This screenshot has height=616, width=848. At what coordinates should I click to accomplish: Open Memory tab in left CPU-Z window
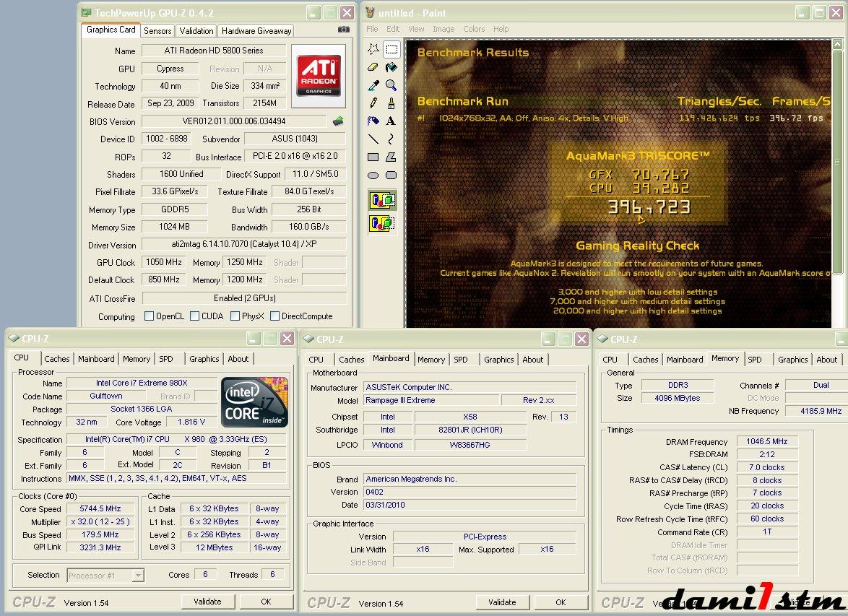click(x=137, y=359)
